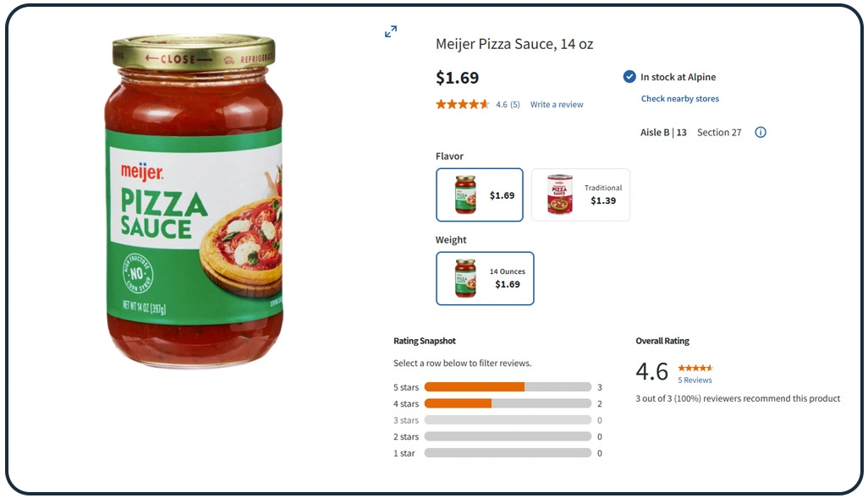Select the 14 Ounces weight option

(485, 278)
